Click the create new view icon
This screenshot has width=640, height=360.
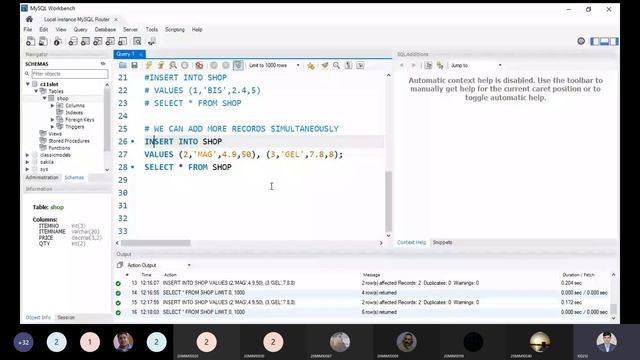click(x=98, y=41)
